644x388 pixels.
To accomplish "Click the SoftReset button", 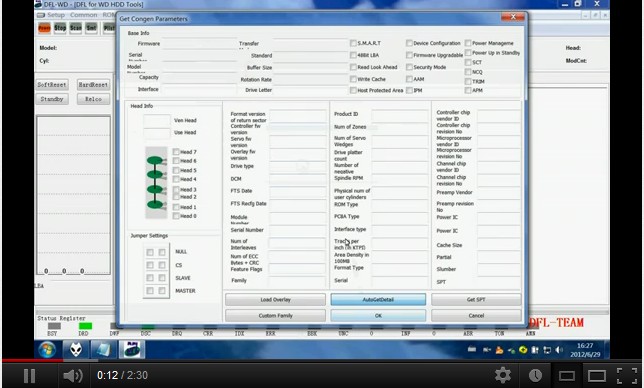I will (52, 85).
